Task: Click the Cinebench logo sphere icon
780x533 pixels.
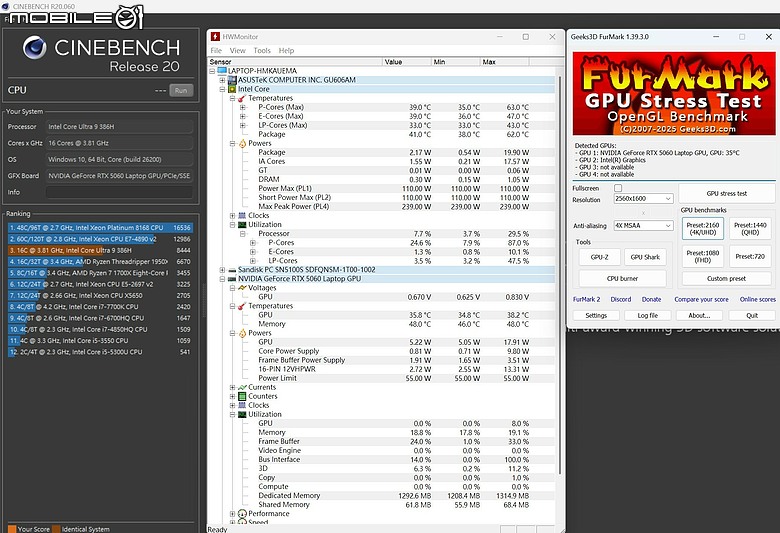Action: (35, 48)
